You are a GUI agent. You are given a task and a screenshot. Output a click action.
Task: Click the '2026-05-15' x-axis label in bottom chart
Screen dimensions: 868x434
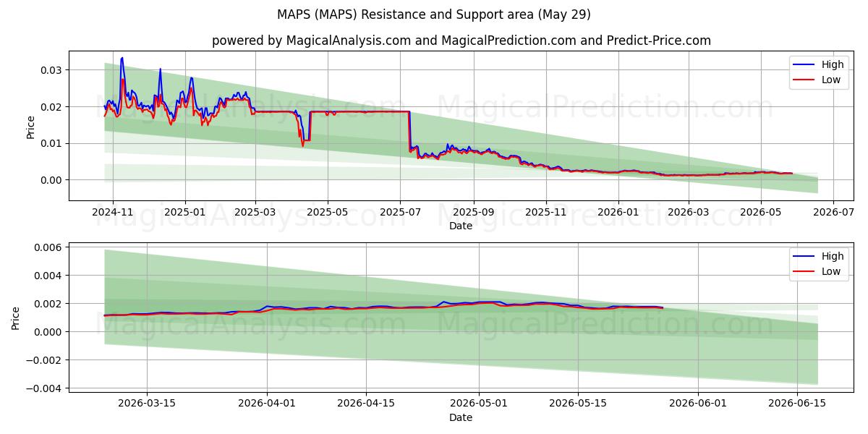coord(578,404)
